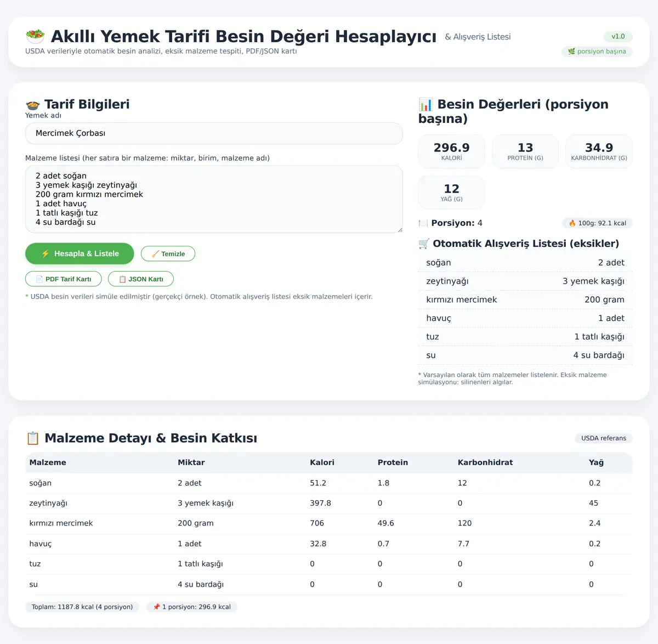Click the bar chart icon by Besin Değerleri
The image size is (658, 644).
point(426,104)
